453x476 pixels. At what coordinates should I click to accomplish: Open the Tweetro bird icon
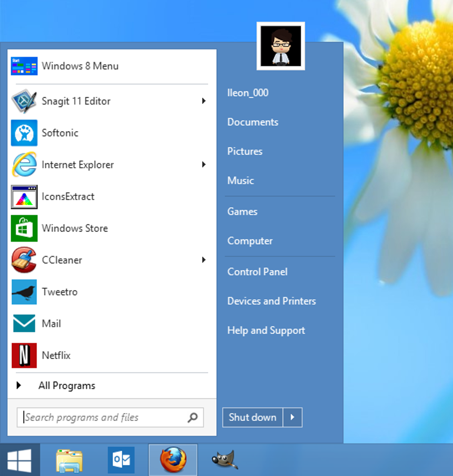[x=24, y=292]
